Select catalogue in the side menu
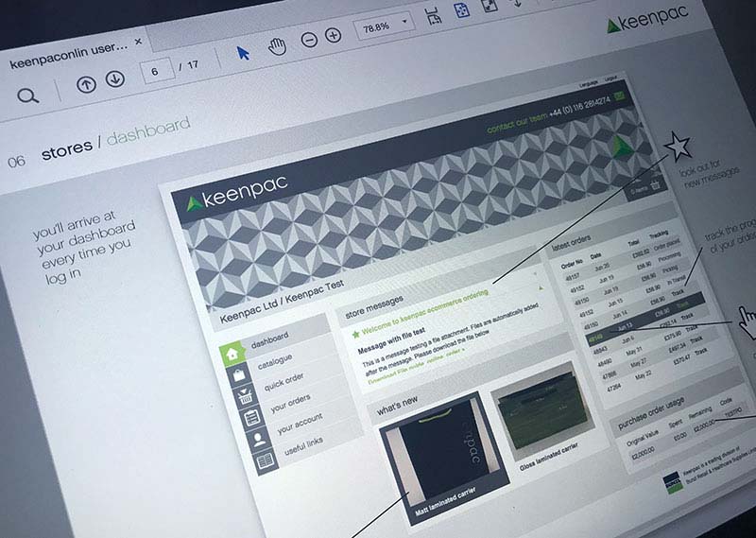This screenshot has width=756, height=538. pos(275,362)
